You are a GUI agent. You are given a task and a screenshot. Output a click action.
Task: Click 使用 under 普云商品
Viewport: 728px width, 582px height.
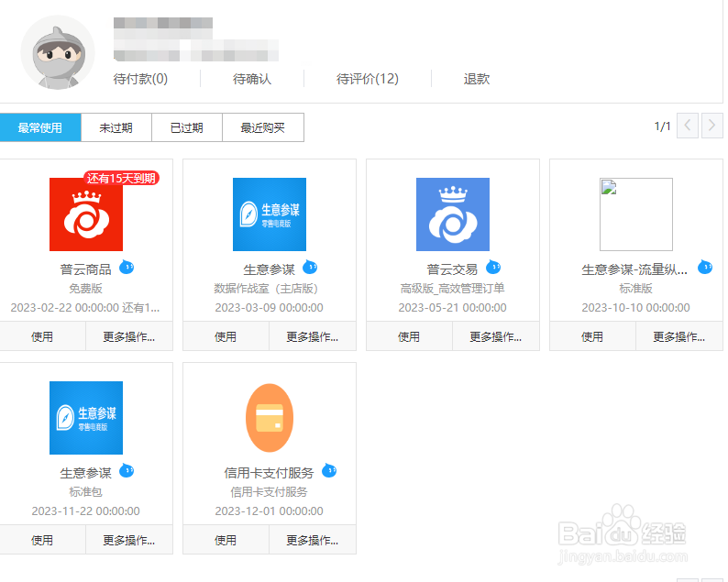pos(42,336)
